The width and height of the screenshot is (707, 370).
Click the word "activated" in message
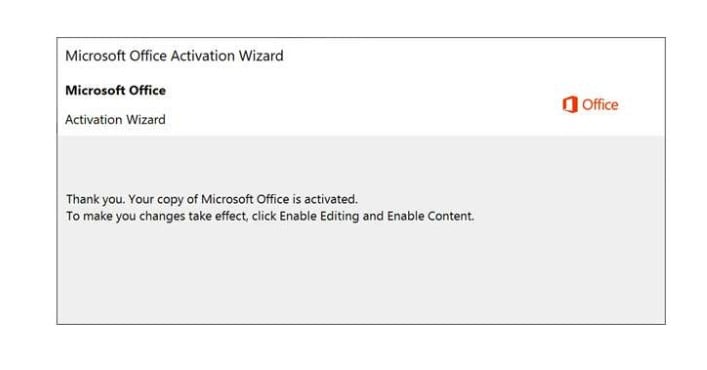[331, 199]
